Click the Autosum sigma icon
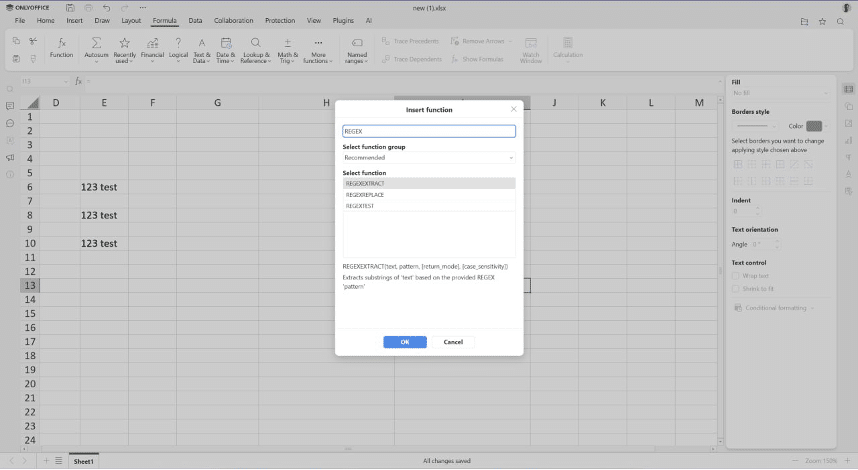858x470 pixels. pos(96,43)
